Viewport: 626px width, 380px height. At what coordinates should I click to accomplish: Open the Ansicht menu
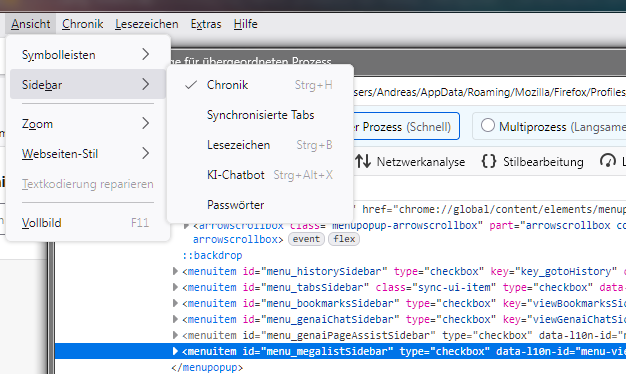[x=31, y=24]
